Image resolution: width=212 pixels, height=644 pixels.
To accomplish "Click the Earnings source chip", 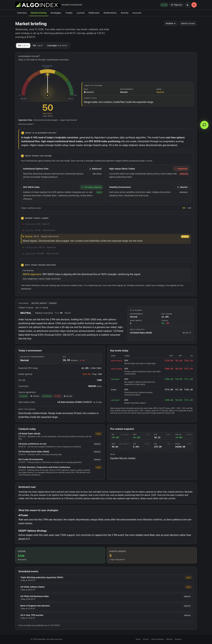I will click(68, 396).
